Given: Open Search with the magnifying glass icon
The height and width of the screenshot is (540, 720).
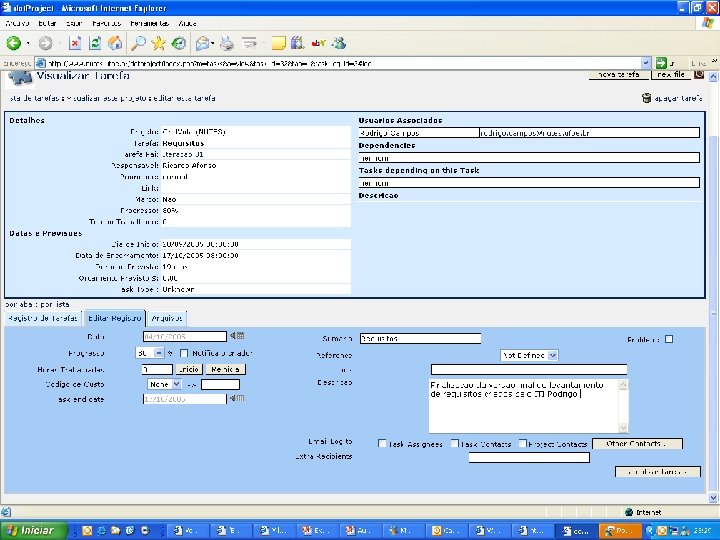Looking at the screenshot, I should 138,43.
